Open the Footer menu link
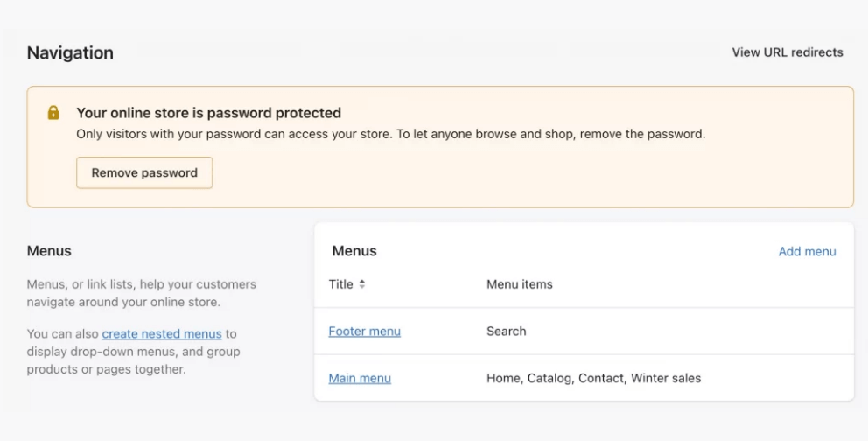868x441 pixels. (364, 332)
